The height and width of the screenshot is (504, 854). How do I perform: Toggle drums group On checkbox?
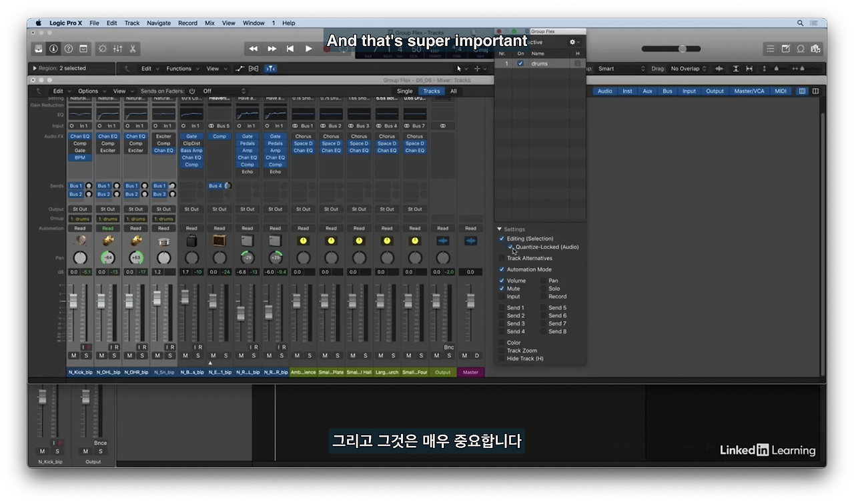[x=520, y=63]
